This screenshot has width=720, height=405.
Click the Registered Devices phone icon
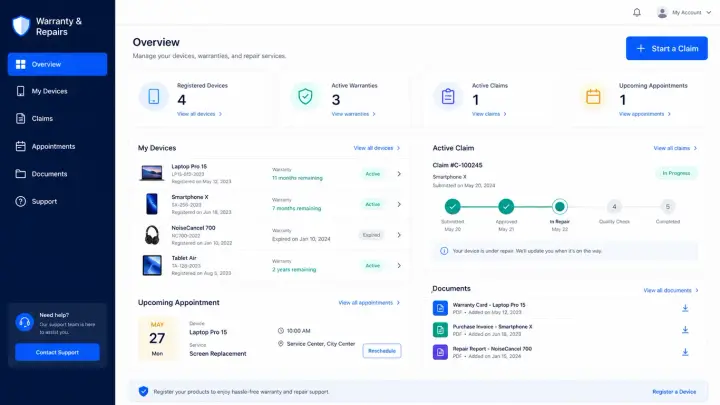[154, 96]
